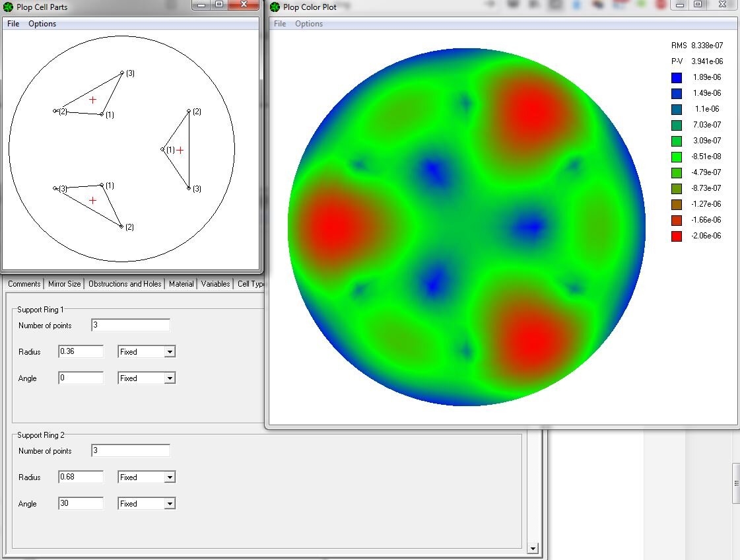Close the Plop Color Plot window
Image resolution: width=740 pixels, height=560 pixels.
(723, 5)
